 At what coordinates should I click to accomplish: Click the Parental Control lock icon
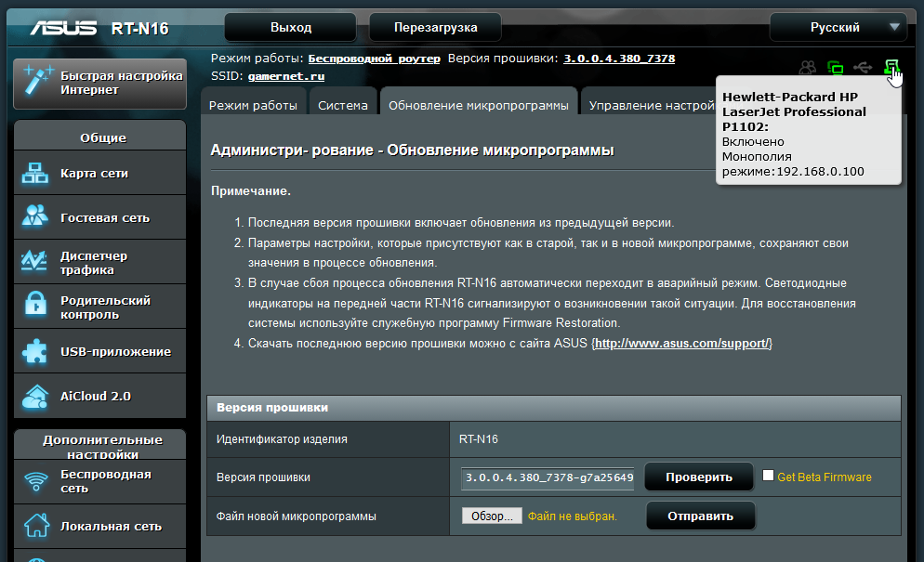[35, 305]
